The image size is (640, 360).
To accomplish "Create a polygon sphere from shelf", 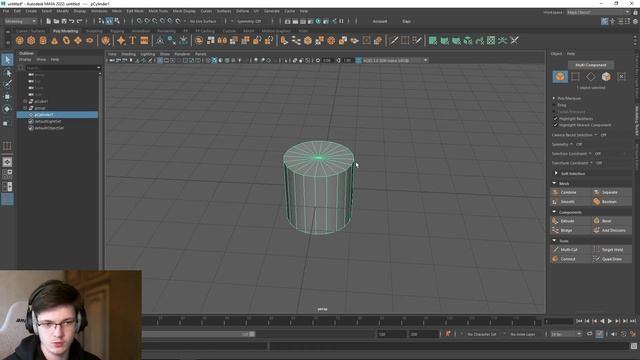I will (20, 40).
